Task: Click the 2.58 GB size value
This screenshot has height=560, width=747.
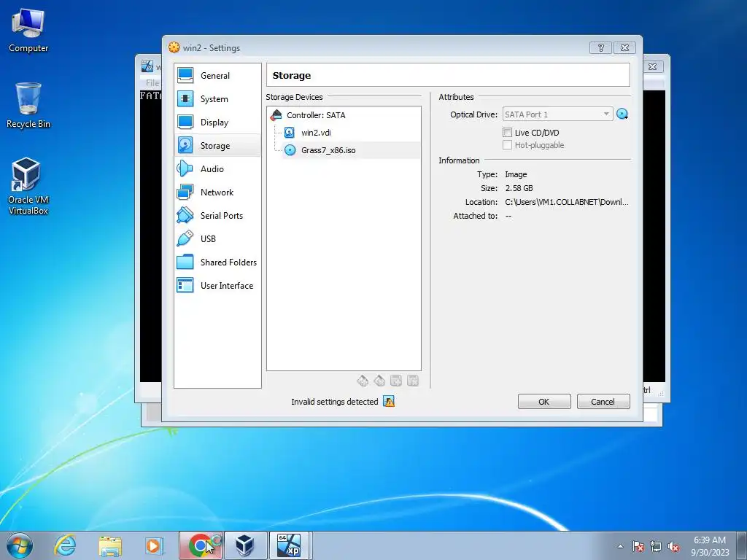Action: (x=519, y=188)
